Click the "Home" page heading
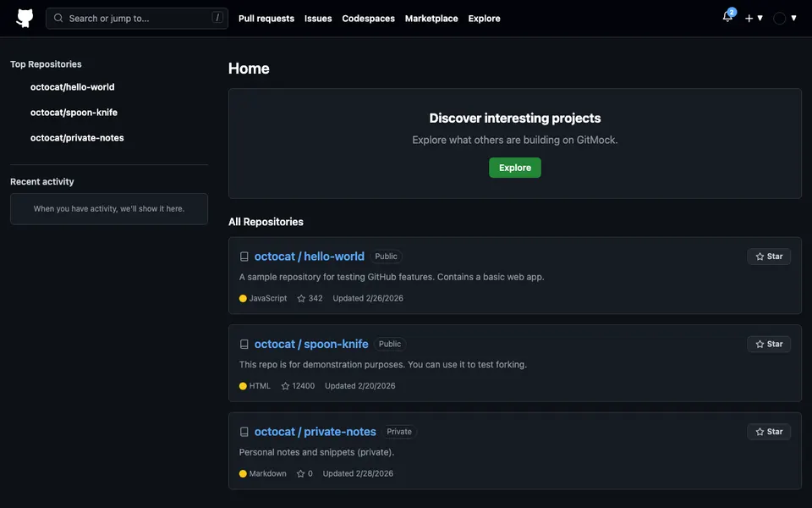Screen dimensions: 812x508 pos(249,69)
